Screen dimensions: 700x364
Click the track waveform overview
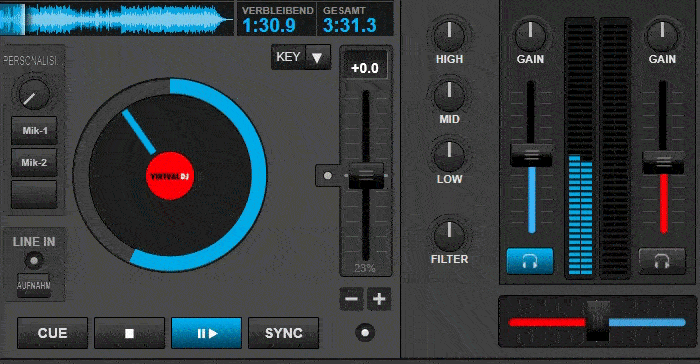(117, 19)
